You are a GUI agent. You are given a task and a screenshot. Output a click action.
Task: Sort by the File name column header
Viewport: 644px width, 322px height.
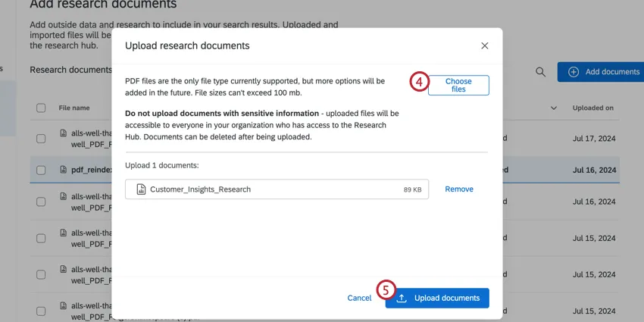[74, 108]
